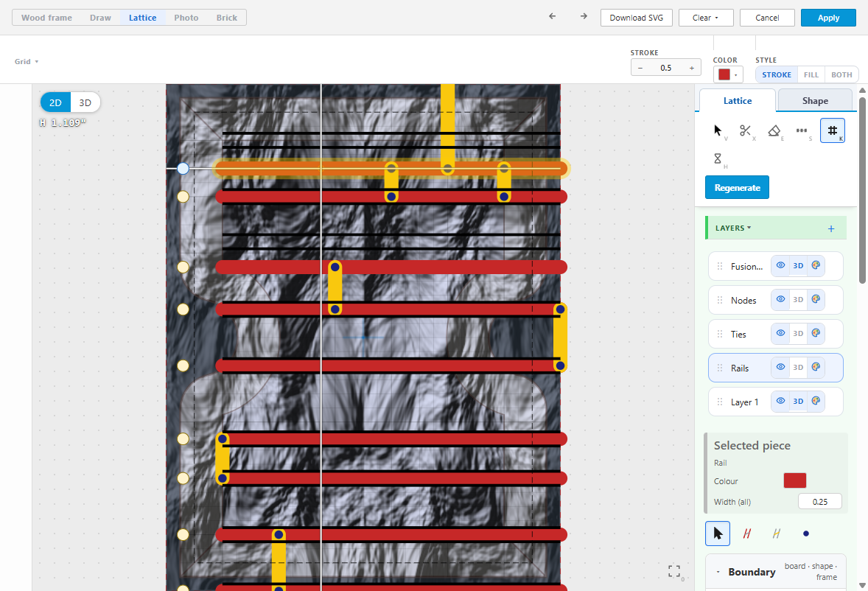Grab the Nodes layer drag handle
Screen dimensions: 868x591
point(720,300)
